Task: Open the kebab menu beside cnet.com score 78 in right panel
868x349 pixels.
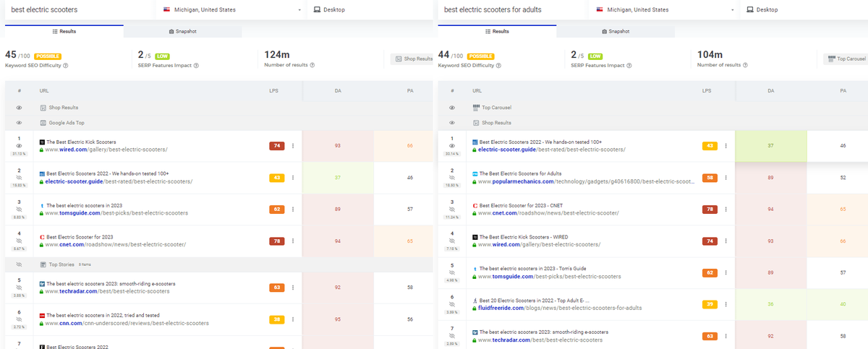Action: click(x=726, y=210)
